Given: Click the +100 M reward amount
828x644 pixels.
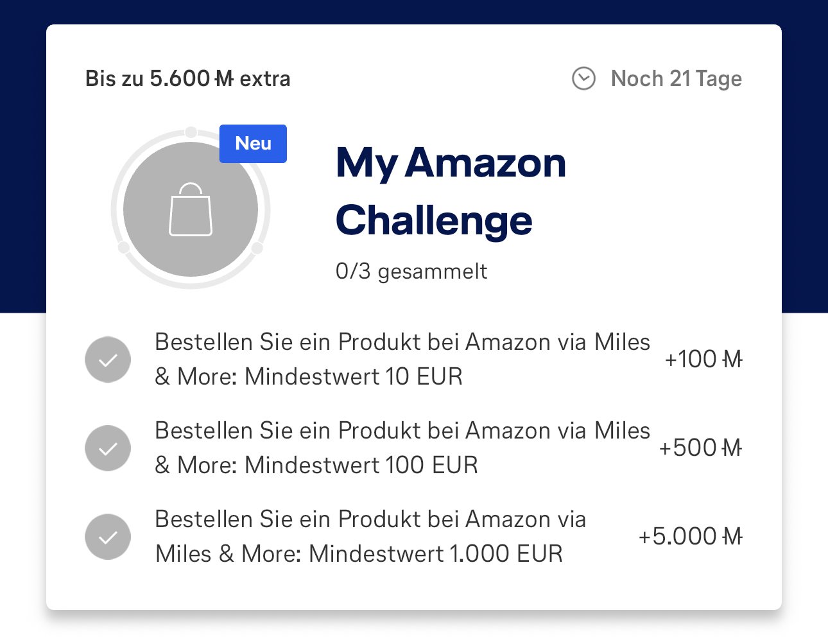Looking at the screenshot, I should tap(703, 360).
